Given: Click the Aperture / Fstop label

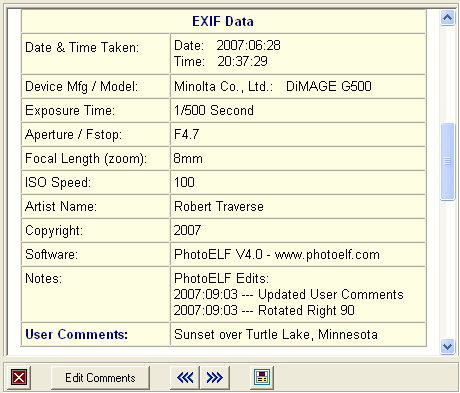Looking at the screenshot, I should [74, 135].
